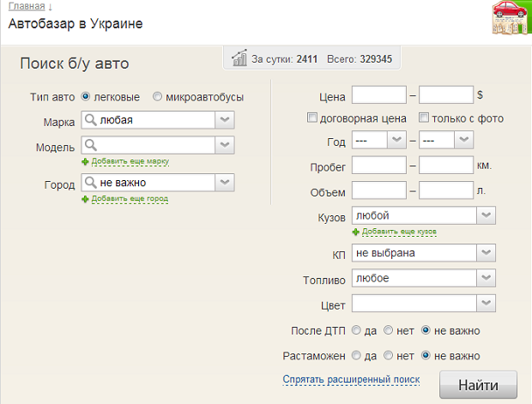Click the minimum Цена input field
This screenshot has width=532, height=404.
[x=378, y=95]
